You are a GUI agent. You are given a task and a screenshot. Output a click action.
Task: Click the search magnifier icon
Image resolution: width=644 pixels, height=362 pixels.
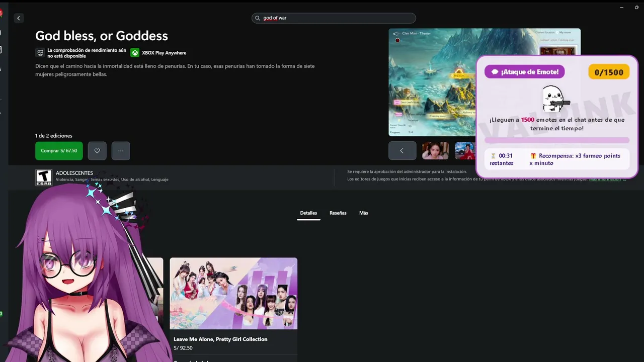[258, 18]
